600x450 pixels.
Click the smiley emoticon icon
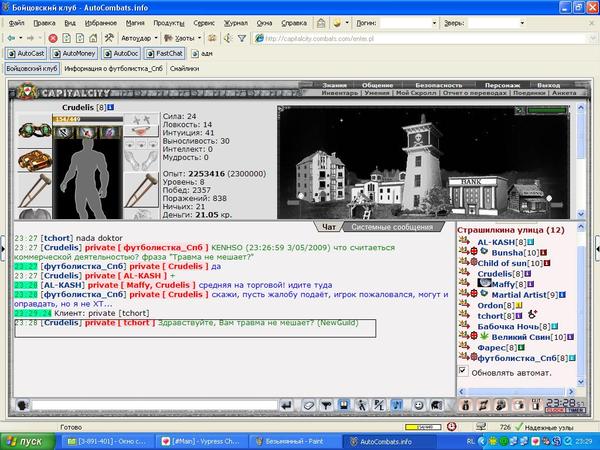418,405
